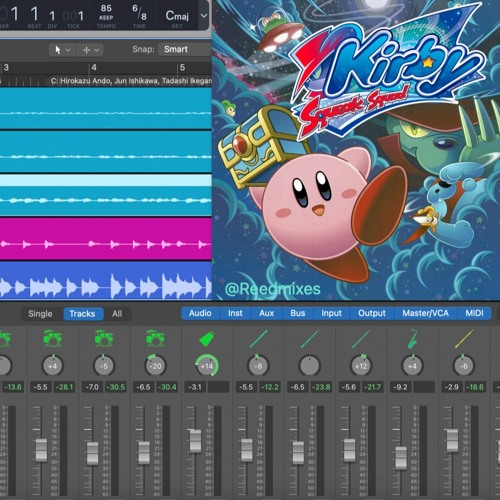Toggle the Output channel filter
This screenshot has width=500, height=500.
point(372,313)
